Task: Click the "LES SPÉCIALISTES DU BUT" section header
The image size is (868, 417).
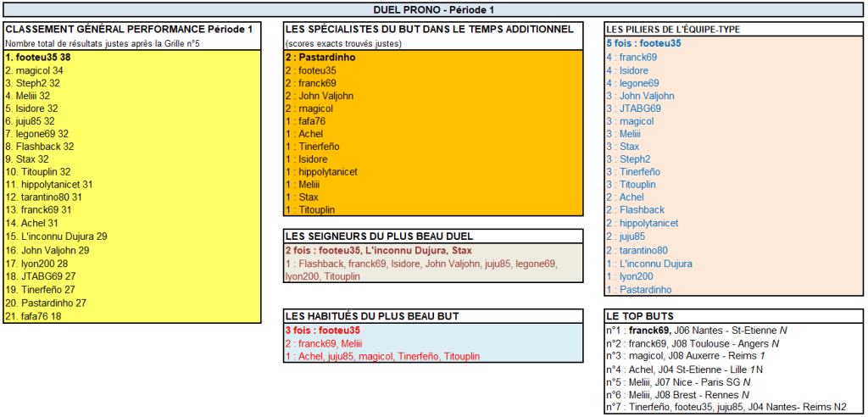Action: click(430, 29)
